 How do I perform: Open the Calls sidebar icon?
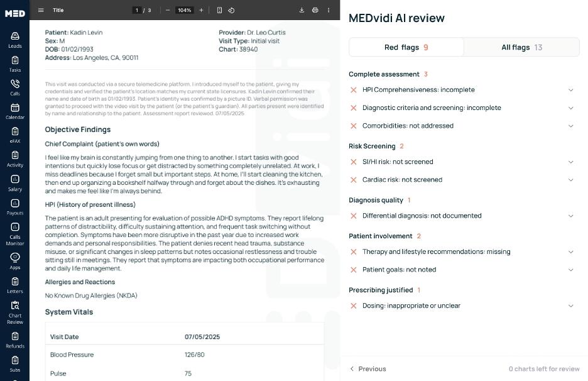14,87
